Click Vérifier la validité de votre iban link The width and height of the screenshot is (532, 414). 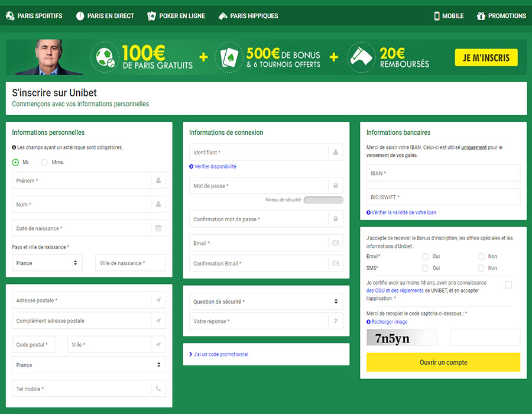tap(401, 212)
